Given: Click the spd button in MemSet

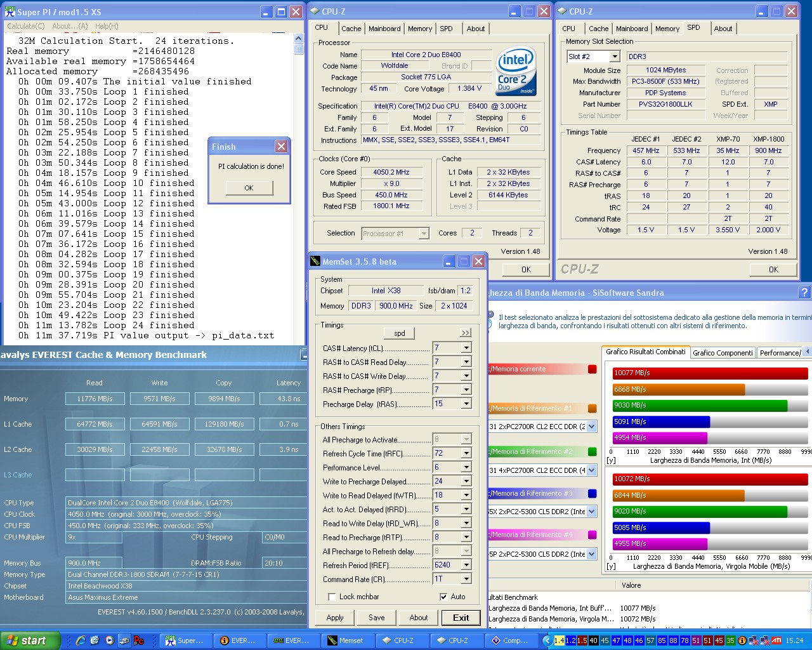Looking at the screenshot, I should pos(400,333).
